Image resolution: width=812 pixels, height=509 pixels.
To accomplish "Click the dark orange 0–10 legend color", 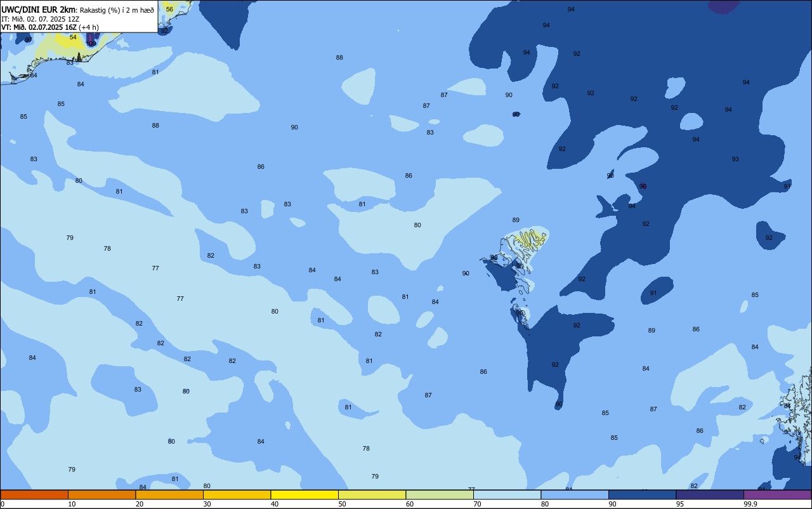I will pos(34,494).
